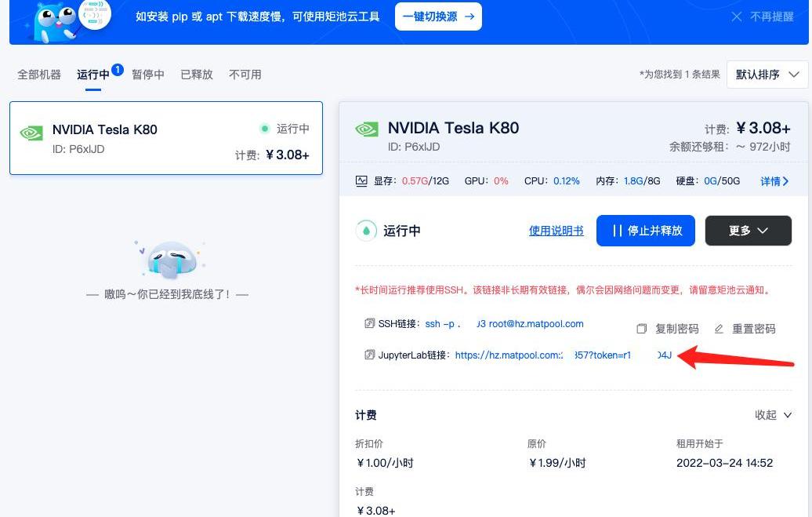Copy SSH link using its copy icon
Image resolution: width=812 pixels, height=517 pixels.
click(369, 323)
